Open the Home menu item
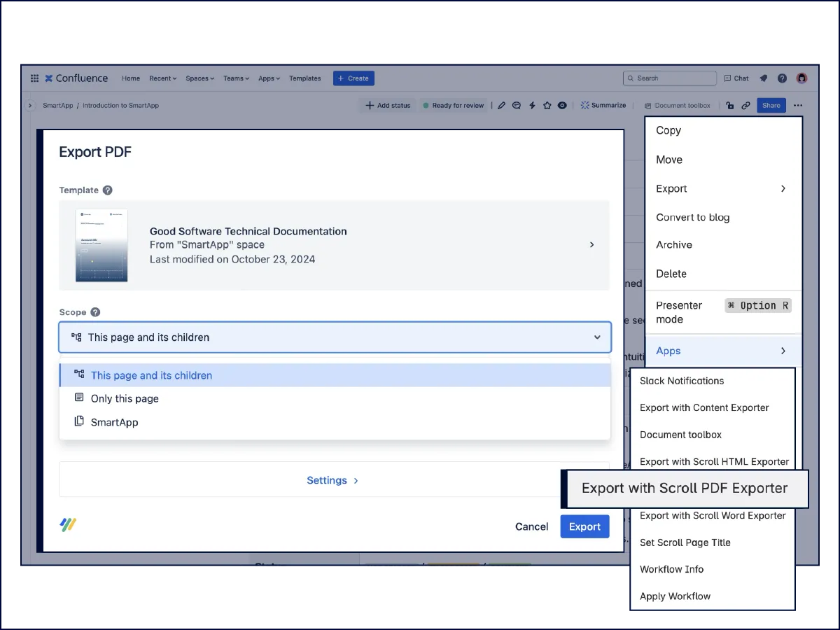Screen dimensions: 840x630 tap(131, 78)
